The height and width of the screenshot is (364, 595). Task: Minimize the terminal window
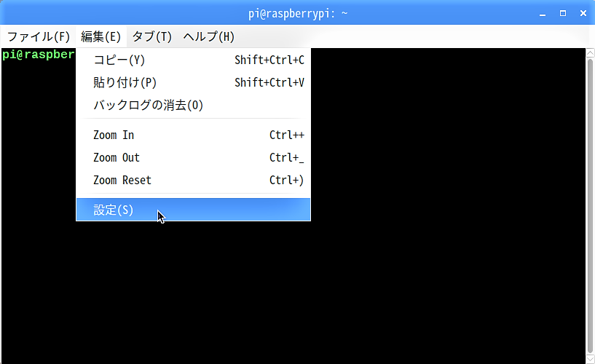click(x=543, y=14)
